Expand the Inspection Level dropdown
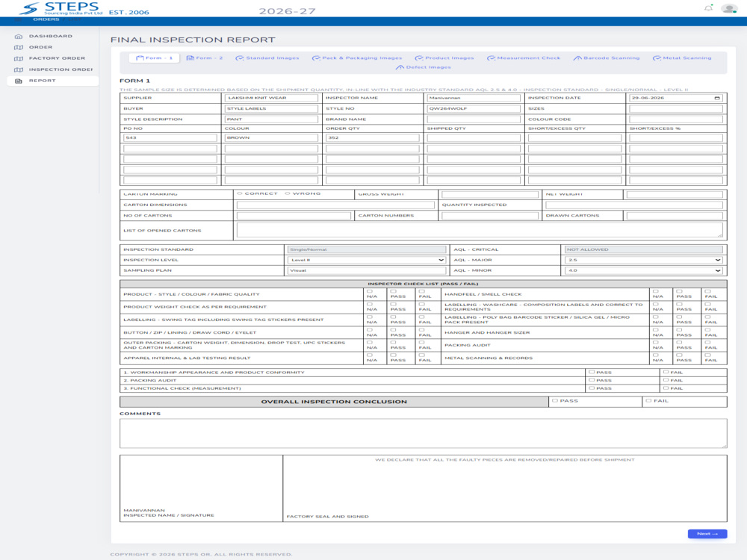The width and height of the screenshot is (747, 560). [x=366, y=260]
